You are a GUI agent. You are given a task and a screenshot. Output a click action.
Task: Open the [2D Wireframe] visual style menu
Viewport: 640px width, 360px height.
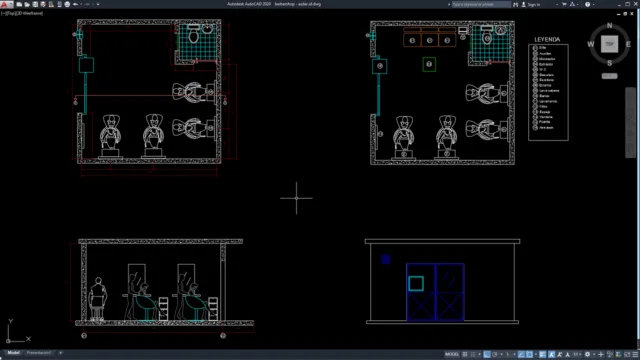[x=29, y=13]
